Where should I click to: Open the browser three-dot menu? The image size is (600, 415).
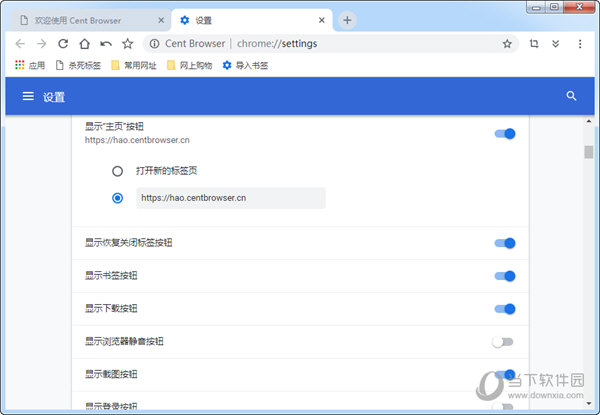pos(580,44)
